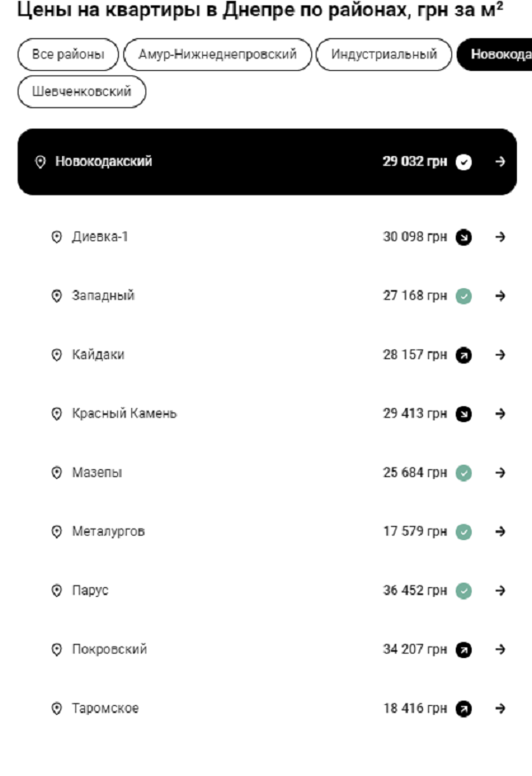
Task: Choose the Индустриальный district tab
Action: (384, 55)
